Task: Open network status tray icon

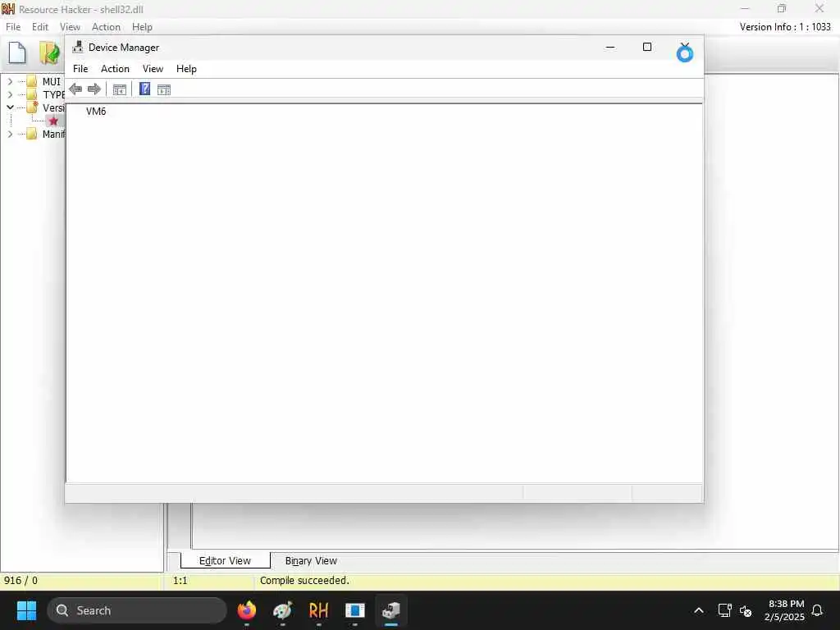Action: (x=724, y=610)
